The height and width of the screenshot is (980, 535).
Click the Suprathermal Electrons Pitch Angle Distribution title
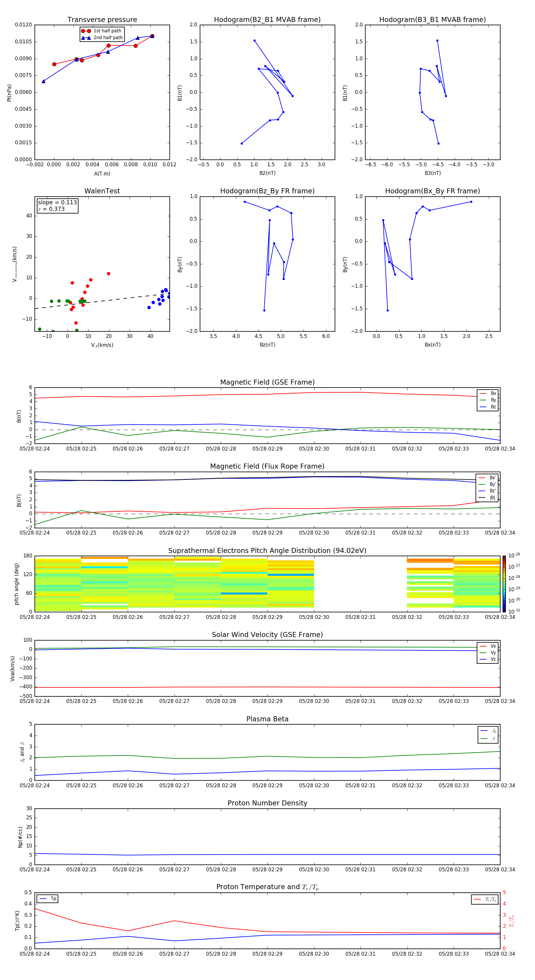[x=267, y=551]
